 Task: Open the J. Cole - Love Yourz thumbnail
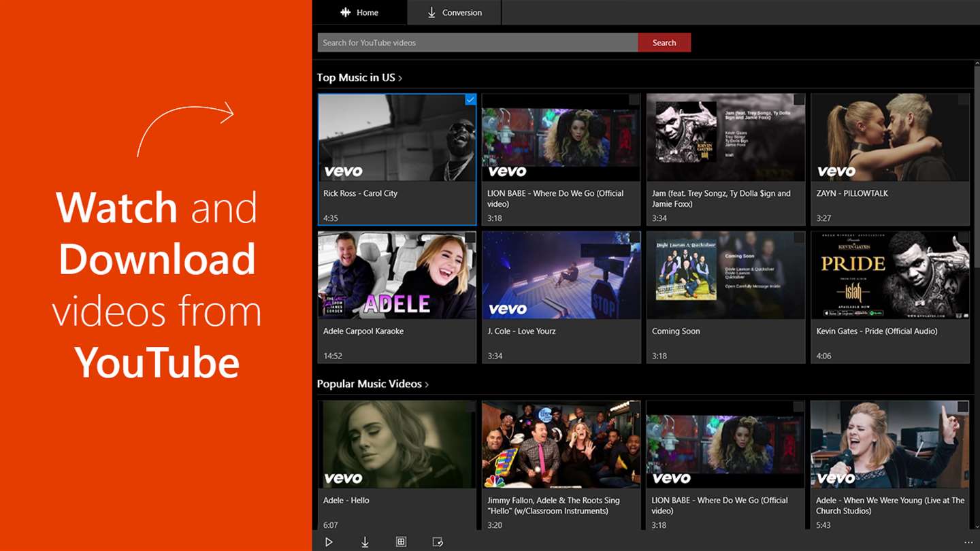561,275
